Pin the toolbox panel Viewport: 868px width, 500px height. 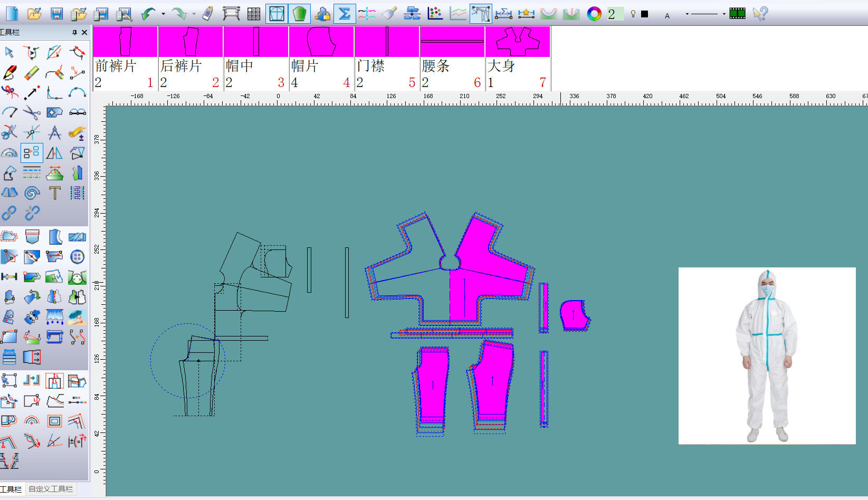pyautogui.click(x=74, y=33)
